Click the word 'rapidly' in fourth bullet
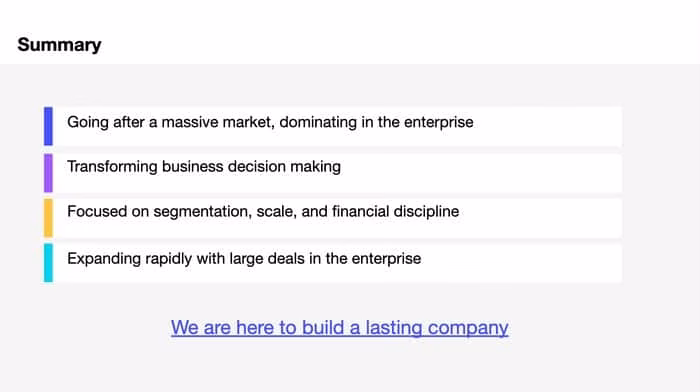The width and height of the screenshot is (700, 392). (x=169, y=259)
